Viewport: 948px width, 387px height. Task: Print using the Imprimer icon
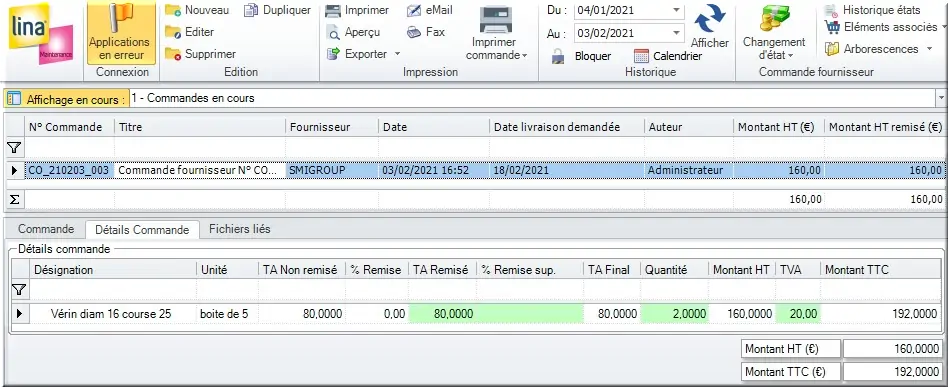pos(333,10)
